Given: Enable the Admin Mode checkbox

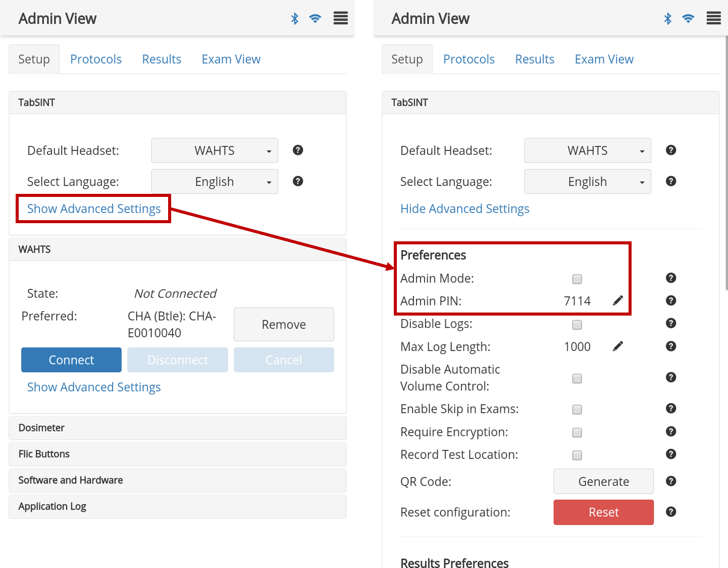Looking at the screenshot, I should tap(577, 279).
